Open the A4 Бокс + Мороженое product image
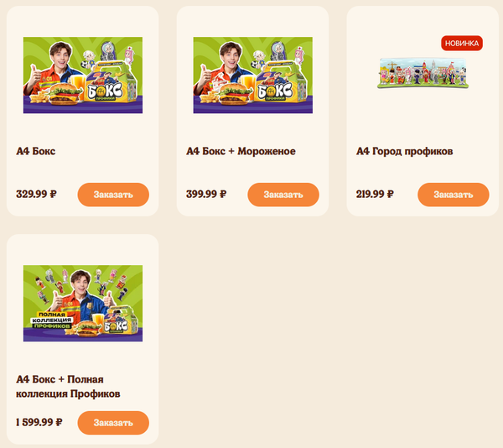The height and width of the screenshot is (448, 503). coord(253,76)
